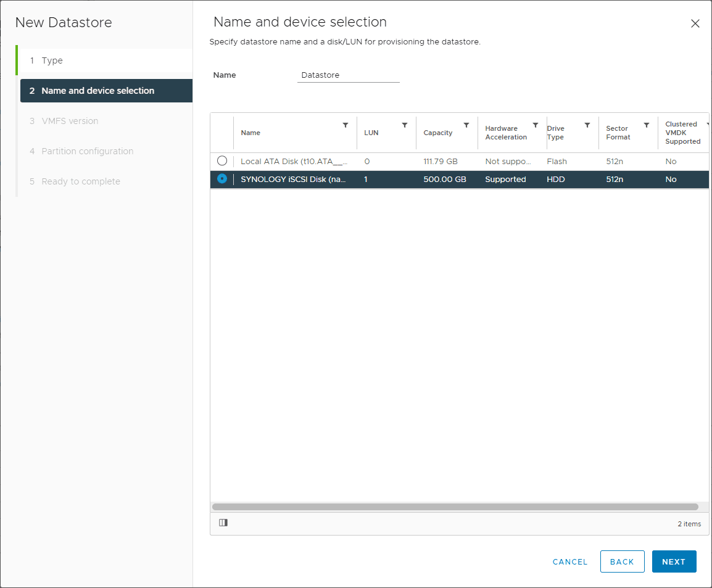Click the horizontal scrollbar of the table
The height and width of the screenshot is (588, 712).
point(455,507)
